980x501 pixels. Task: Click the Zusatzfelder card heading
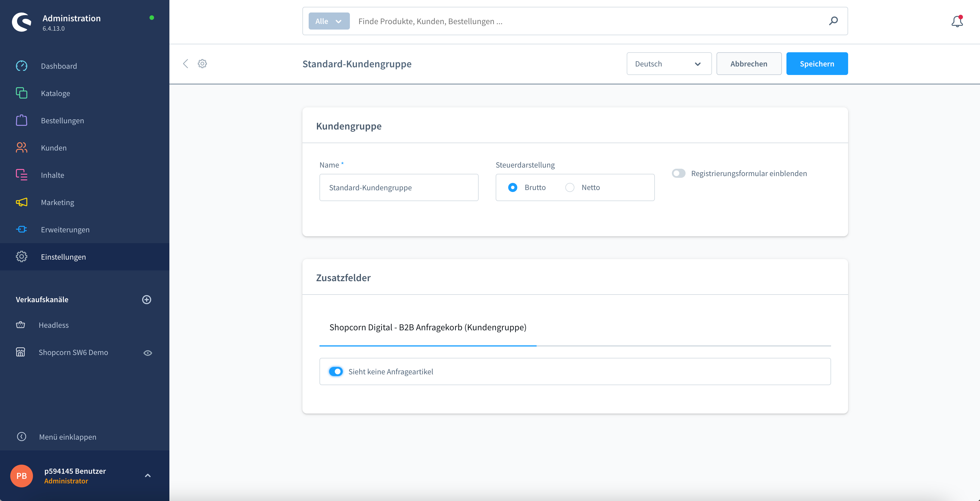pyautogui.click(x=343, y=277)
